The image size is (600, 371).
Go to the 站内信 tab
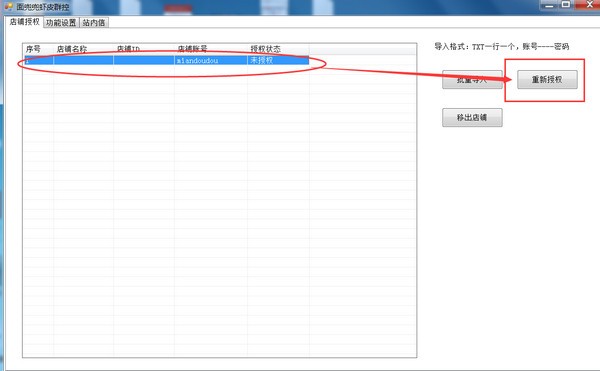click(94, 23)
